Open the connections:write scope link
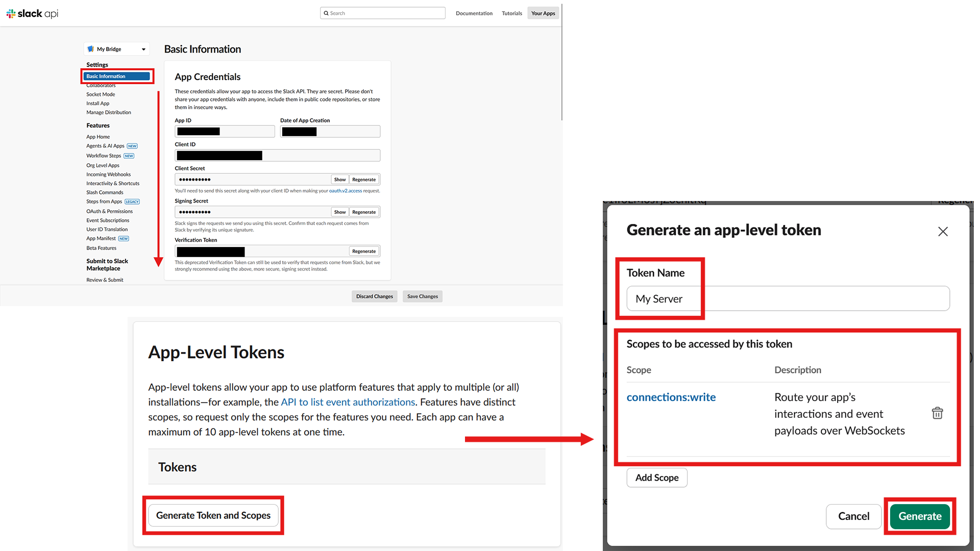 pyautogui.click(x=671, y=397)
